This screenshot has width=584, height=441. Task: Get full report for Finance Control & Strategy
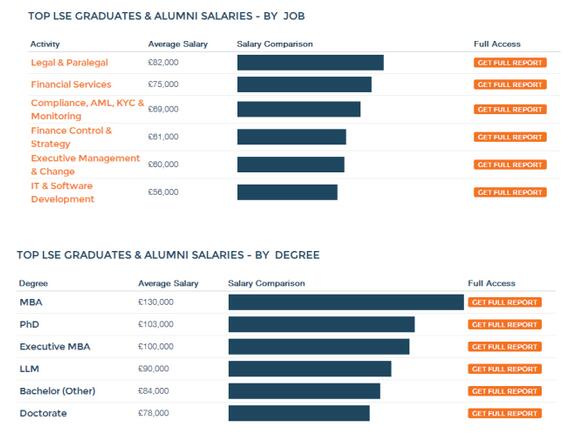click(510, 137)
